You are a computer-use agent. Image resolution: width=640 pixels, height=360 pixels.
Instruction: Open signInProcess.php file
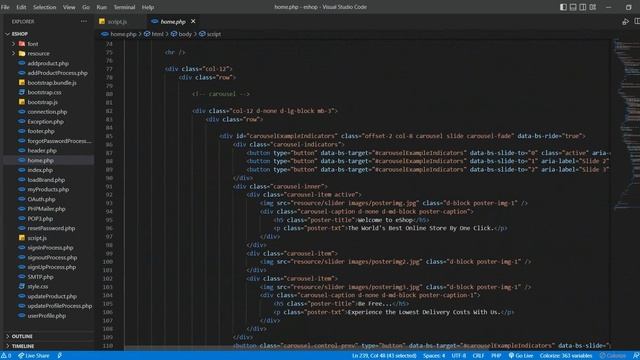(50, 248)
